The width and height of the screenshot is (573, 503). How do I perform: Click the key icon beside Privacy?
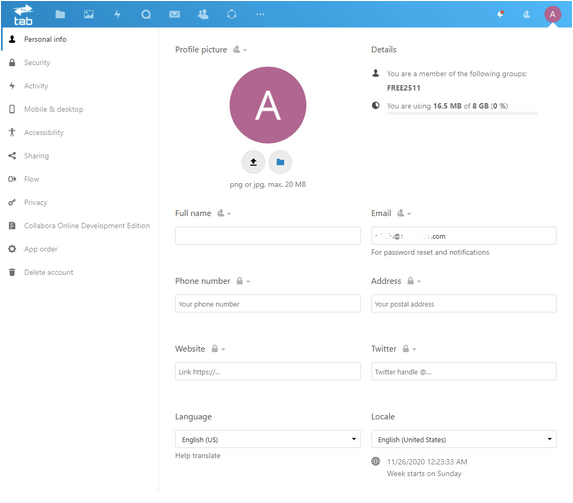pyautogui.click(x=12, y=202)
